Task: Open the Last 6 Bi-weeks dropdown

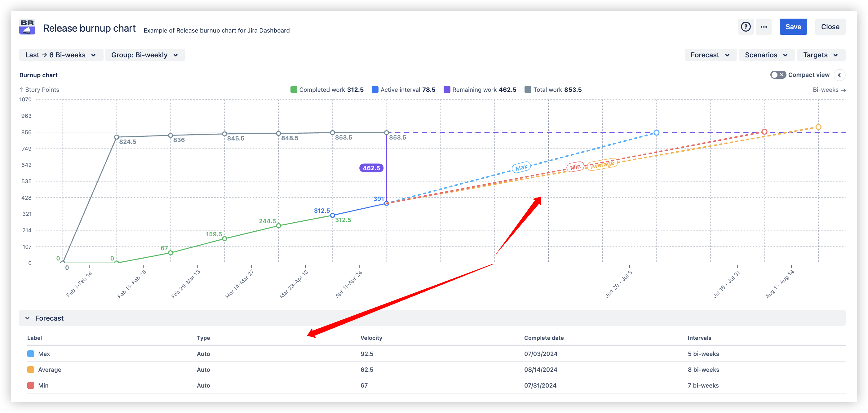Action: (x=61, y=55)
